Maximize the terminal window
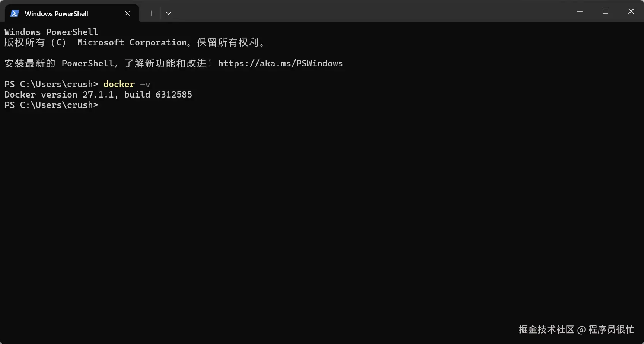Viewport: 644px width, 344px height. point(605,12)
